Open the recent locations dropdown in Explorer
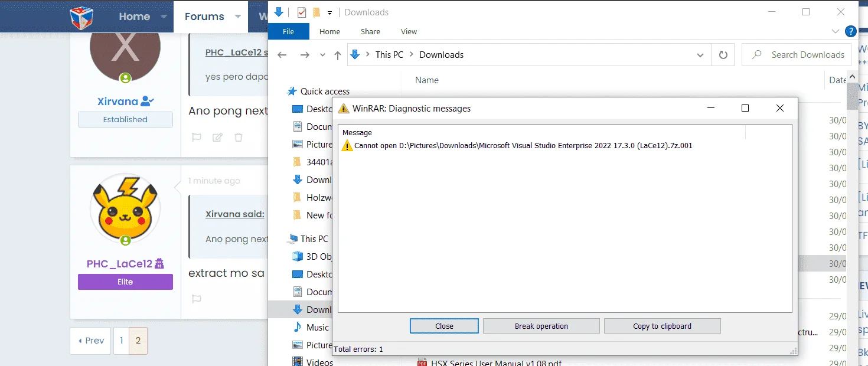 [322, 55]
